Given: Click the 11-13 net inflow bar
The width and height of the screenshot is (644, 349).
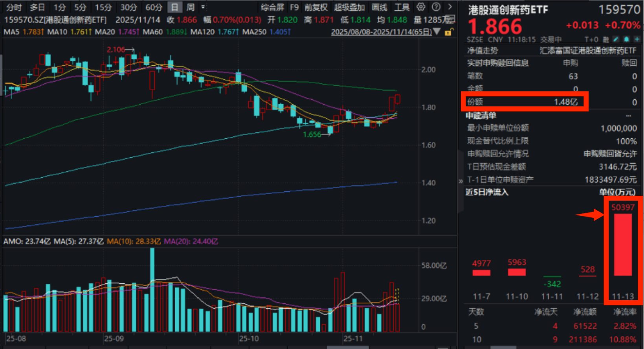Looking at the screenshot, I should (623, 244).
